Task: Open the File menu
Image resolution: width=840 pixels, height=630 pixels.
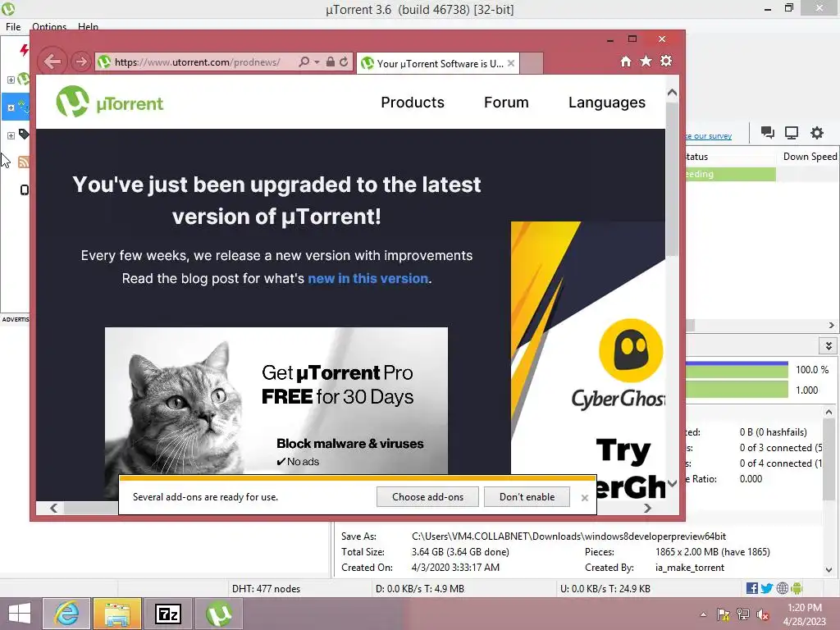Action: pyautogui.click(x=13, y=27)
